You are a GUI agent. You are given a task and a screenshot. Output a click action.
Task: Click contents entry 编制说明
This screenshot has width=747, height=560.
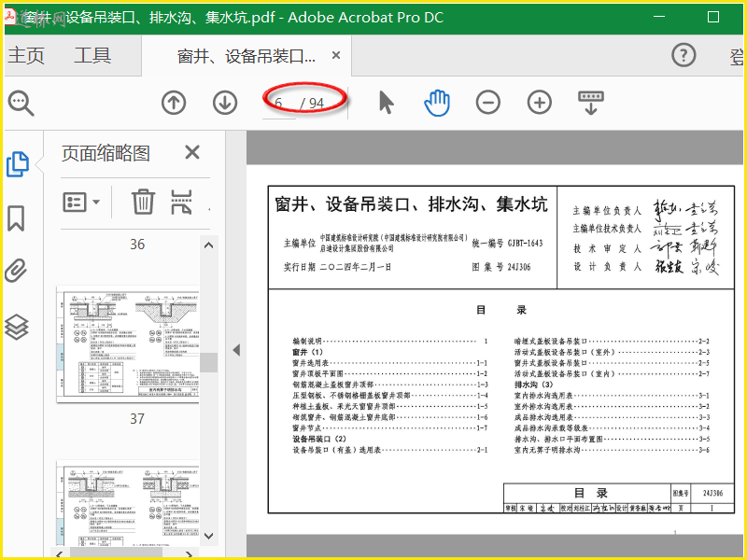click(x=307, y=341)
